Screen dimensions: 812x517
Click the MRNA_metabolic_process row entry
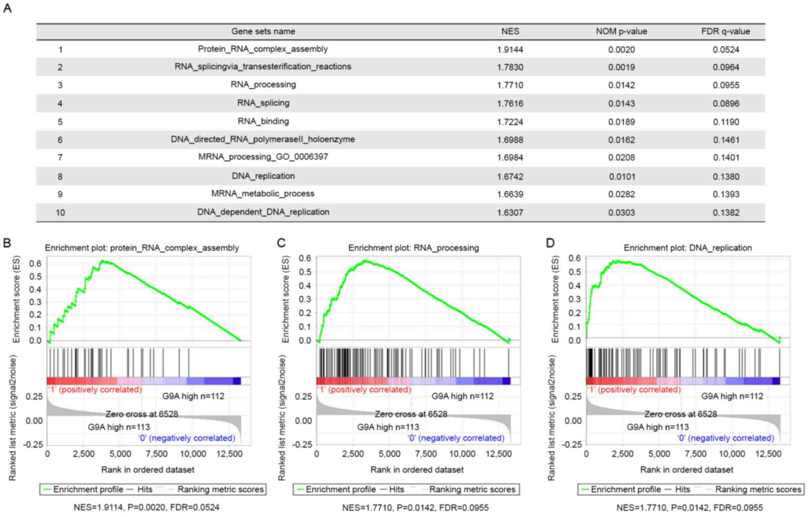(263, 194)
